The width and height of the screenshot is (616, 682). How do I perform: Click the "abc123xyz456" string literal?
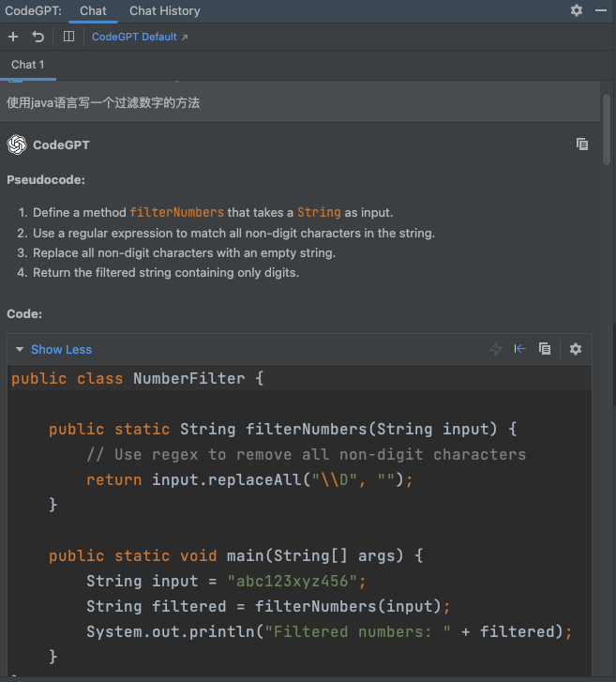pos(293,581)
